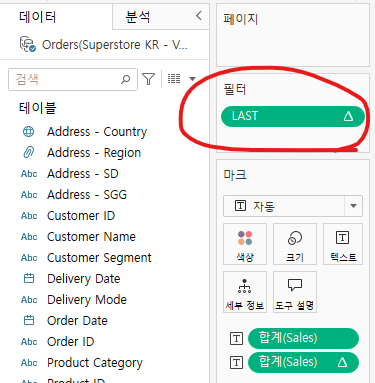The image size is (375, 383).
Task: Select the Customer ID field
Action: tap(81, 216)
